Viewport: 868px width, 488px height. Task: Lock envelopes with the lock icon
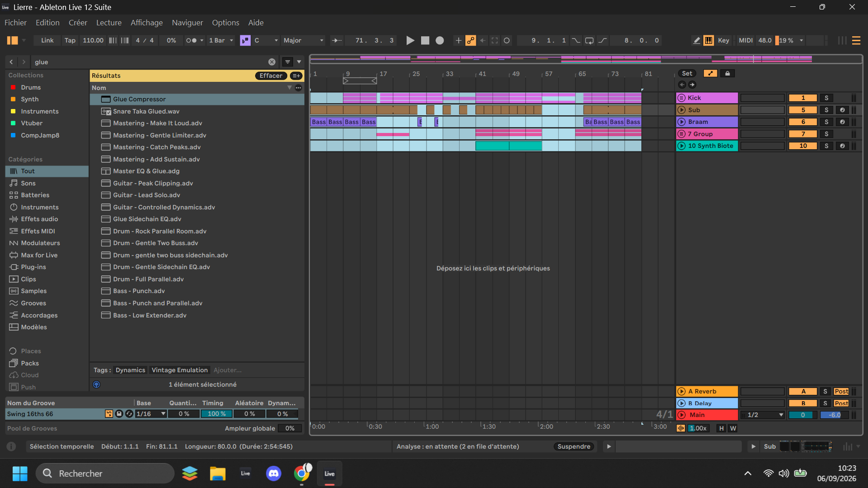tap(727, 73)
